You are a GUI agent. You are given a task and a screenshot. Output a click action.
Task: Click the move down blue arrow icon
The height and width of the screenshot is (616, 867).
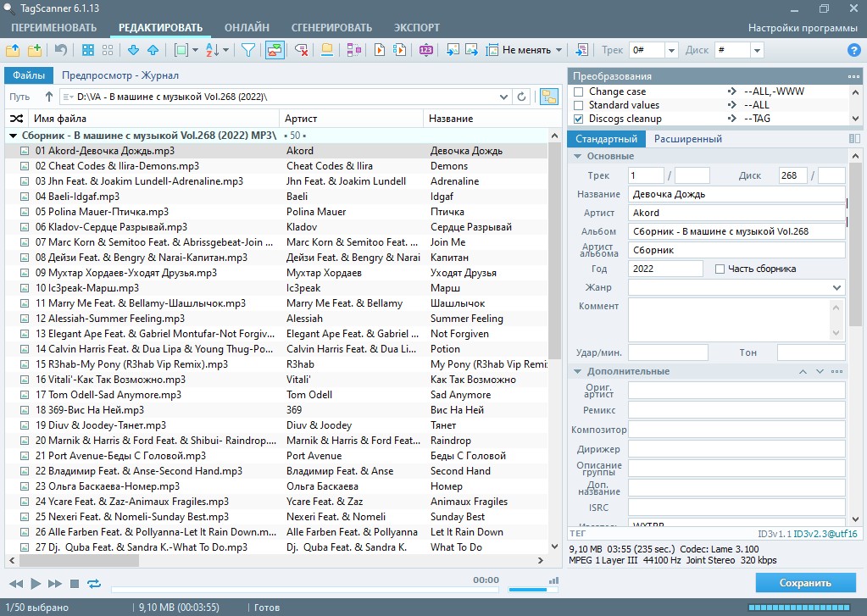tap(133, 50)
